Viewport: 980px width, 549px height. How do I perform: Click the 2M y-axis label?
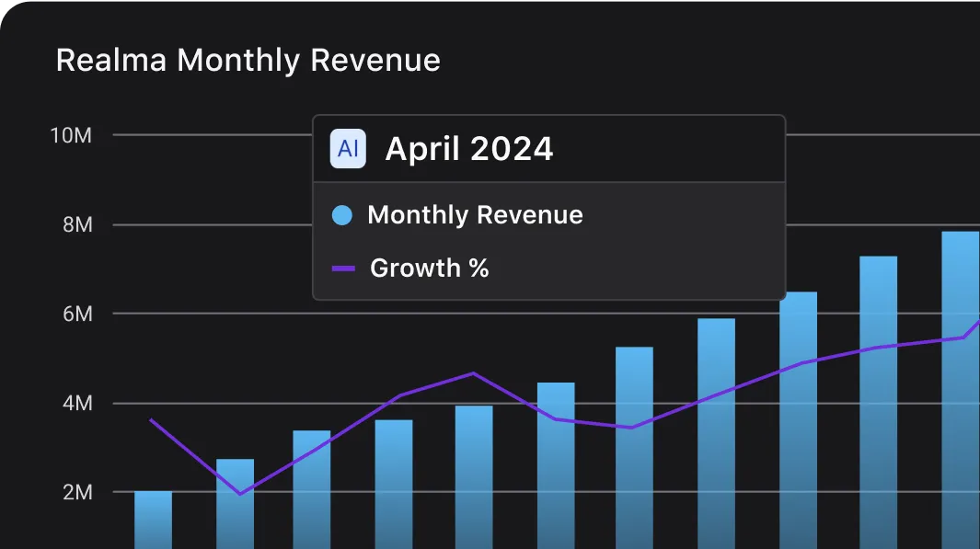coord(76,492)
